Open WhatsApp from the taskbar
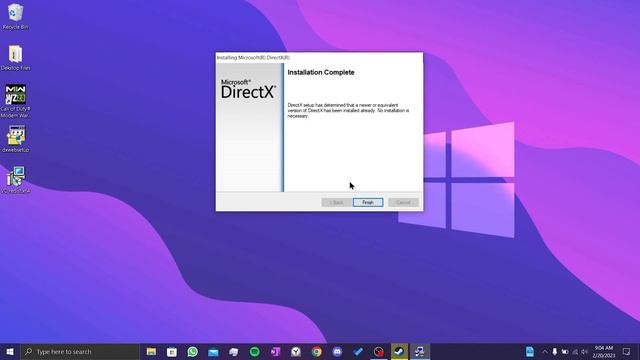 pyautogui.click(x=193, y=352)
